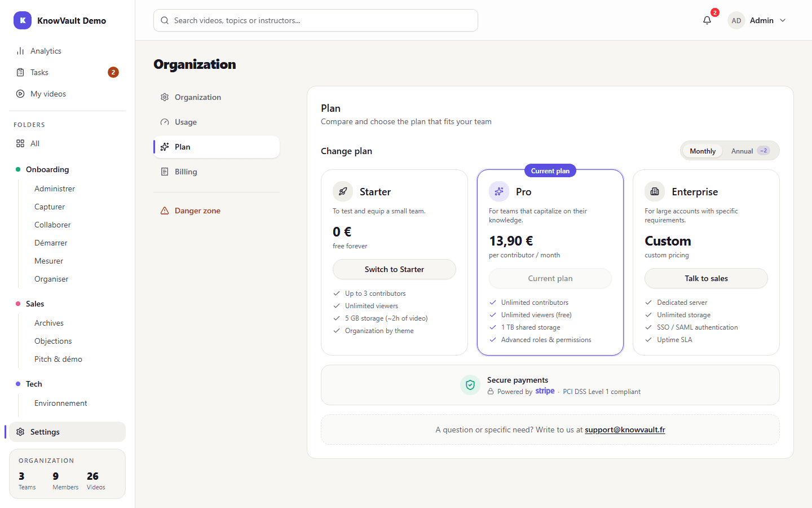Click the disabled Current plan button
Screen dimensions: 812x508
[x=550, y=278]
